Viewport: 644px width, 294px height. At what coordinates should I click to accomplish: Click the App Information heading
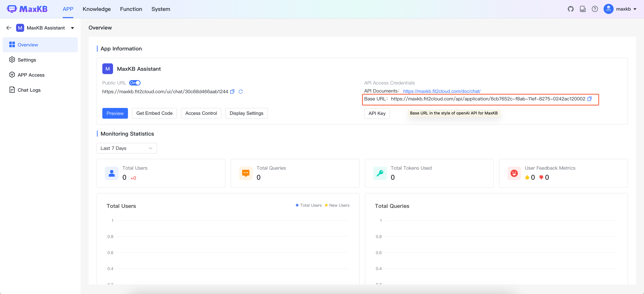[121, 48]
